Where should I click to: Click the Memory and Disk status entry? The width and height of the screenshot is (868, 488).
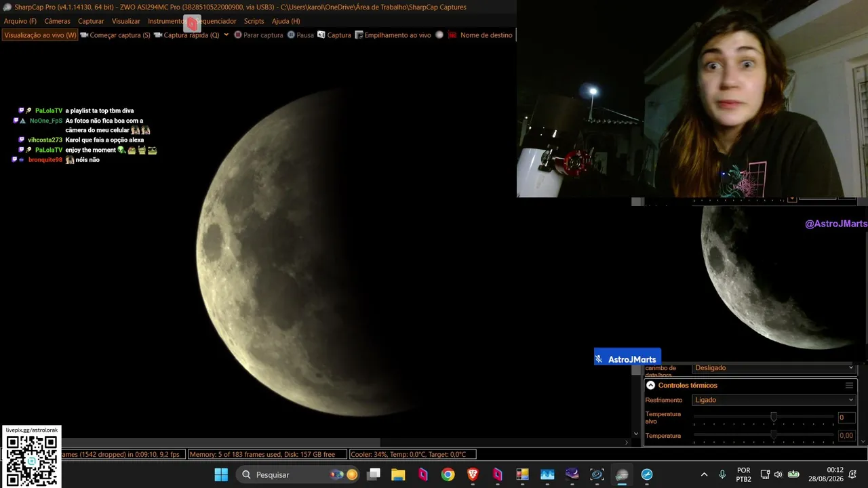[267, 454]
